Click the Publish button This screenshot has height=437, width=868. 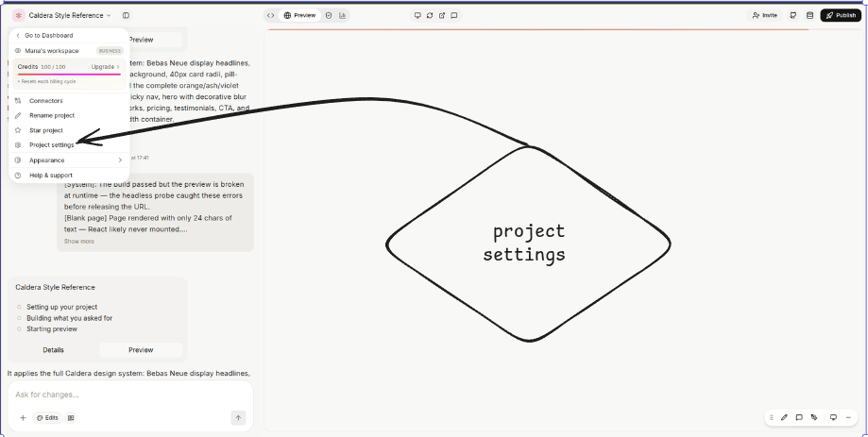point(841,15)
